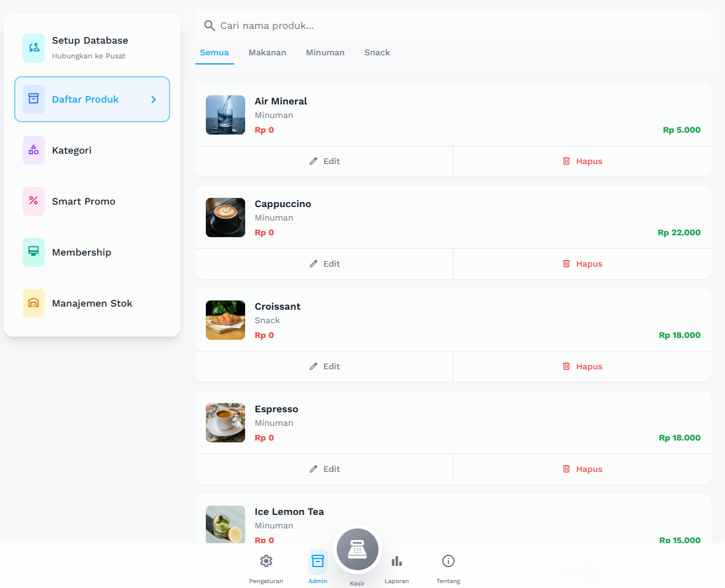This screenshot has height=588, width=725.
Task: Click the Rp 5.000 price
Action: coord(681,130)
